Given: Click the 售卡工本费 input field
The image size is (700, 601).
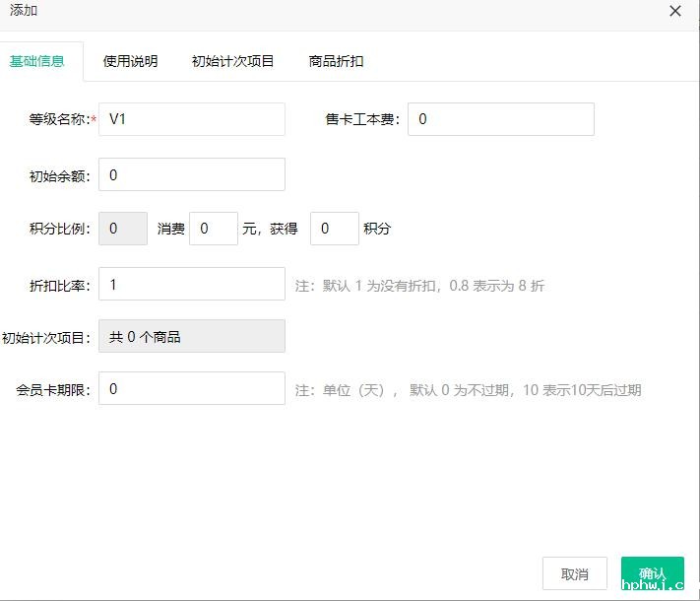Looking at the screenshot, I should coord(501,119).
